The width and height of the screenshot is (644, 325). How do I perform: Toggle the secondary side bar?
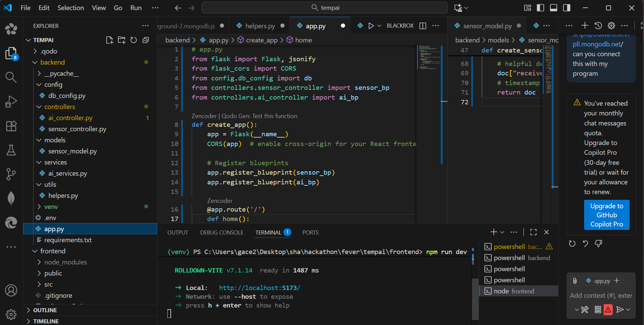[x=567, y=8]
